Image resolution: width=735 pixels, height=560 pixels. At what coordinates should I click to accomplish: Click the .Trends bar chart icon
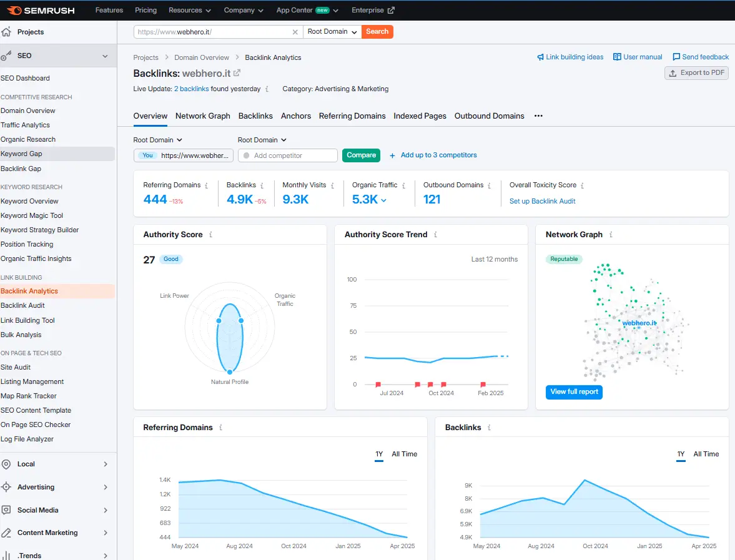point(6,555)
